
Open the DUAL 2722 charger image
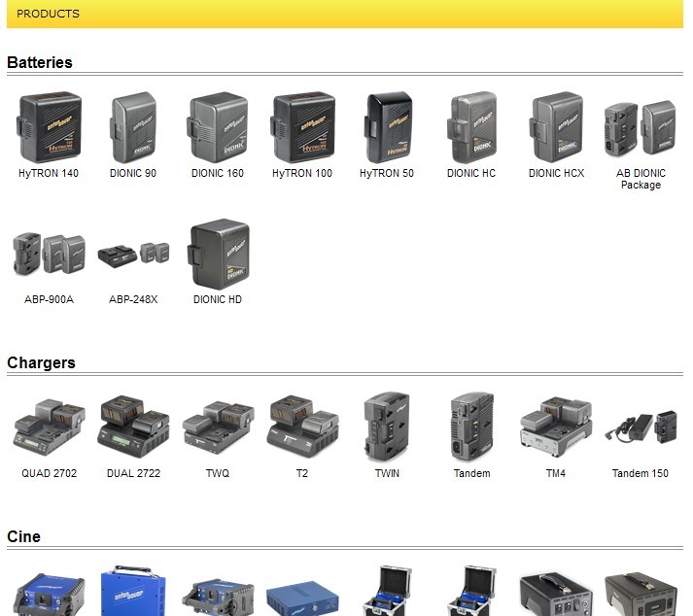tap(133, 427)
